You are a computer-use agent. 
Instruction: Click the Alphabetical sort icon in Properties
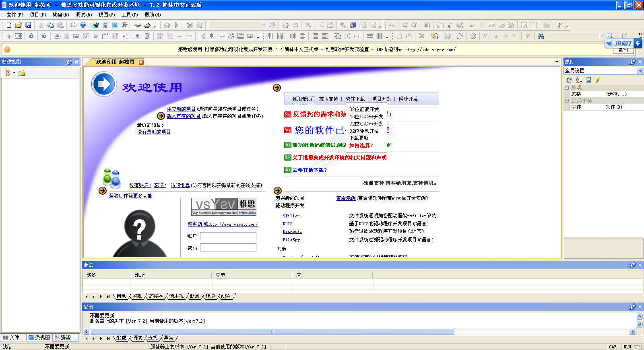[579, 80]
